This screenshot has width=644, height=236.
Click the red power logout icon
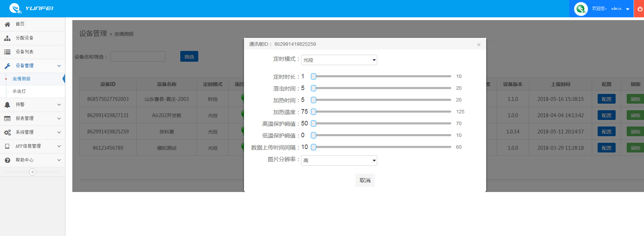click(640, 9)
